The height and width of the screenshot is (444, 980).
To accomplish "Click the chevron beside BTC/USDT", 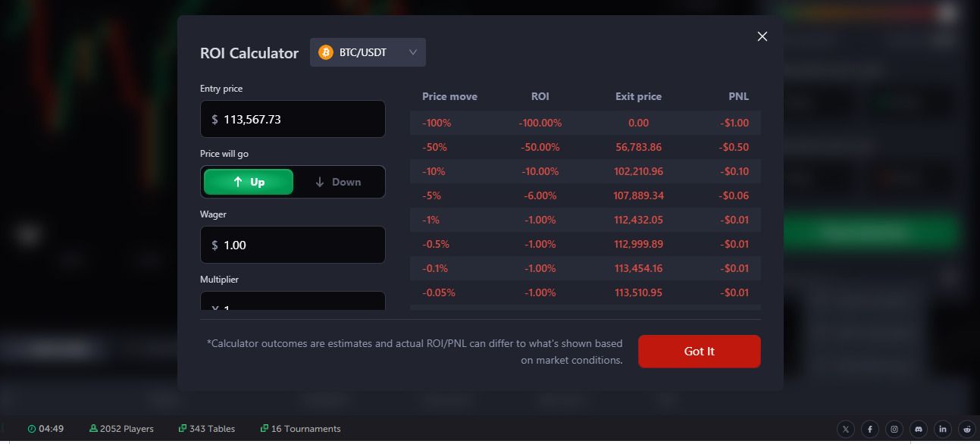I will click(412, 52).
